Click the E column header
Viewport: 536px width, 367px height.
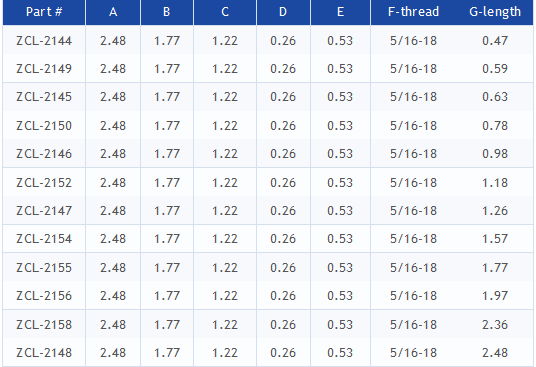point(340,12)
